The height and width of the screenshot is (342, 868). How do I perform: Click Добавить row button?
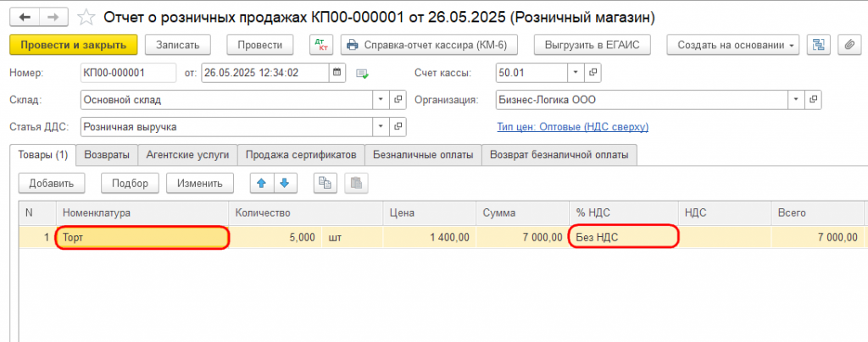[x=52, y=183]
